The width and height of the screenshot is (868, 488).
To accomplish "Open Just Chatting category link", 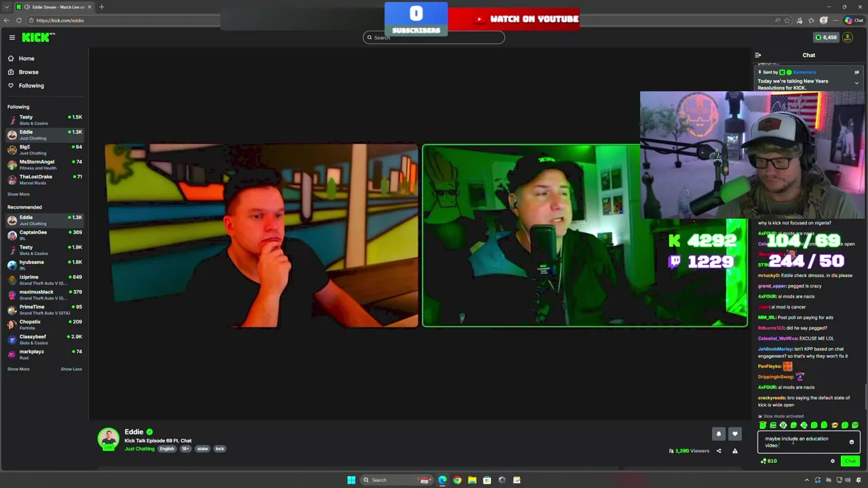I will pyautogui.click(x=140, y=449).
